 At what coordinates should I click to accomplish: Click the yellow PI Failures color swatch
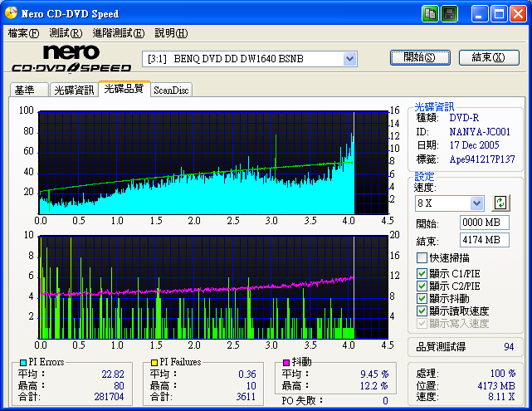point(154,363)
